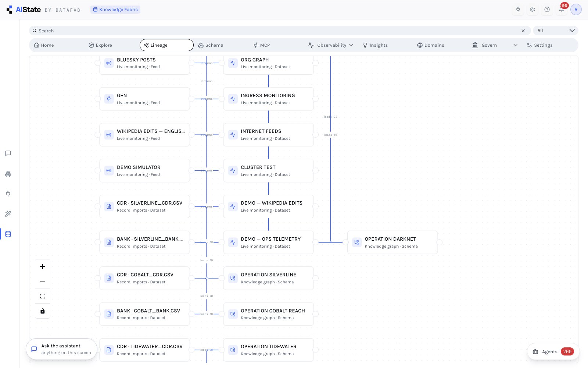588x368 pixels.
Task: Select the INGRESS MONITORING node
Action: (268, 99)
